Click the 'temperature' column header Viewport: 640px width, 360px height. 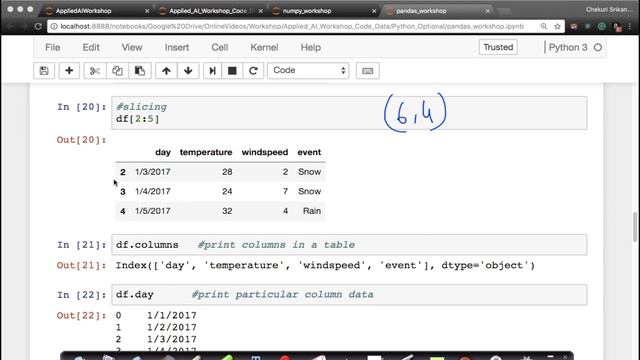[x=206, y=152]
